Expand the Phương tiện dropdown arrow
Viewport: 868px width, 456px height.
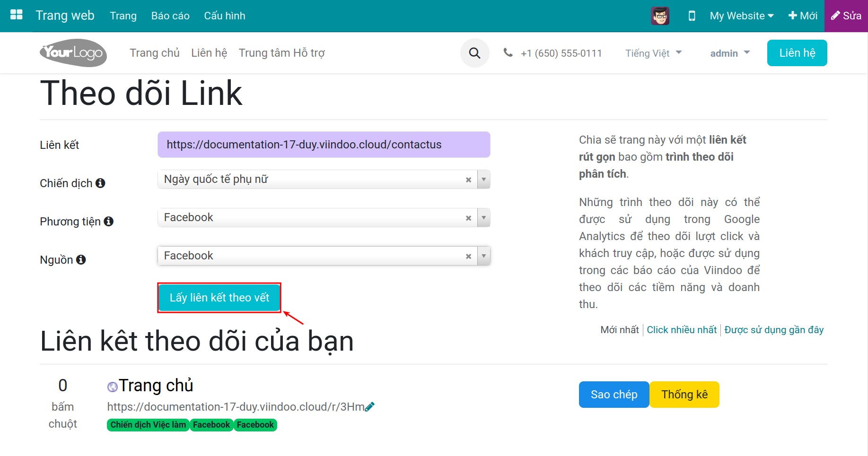483,218
